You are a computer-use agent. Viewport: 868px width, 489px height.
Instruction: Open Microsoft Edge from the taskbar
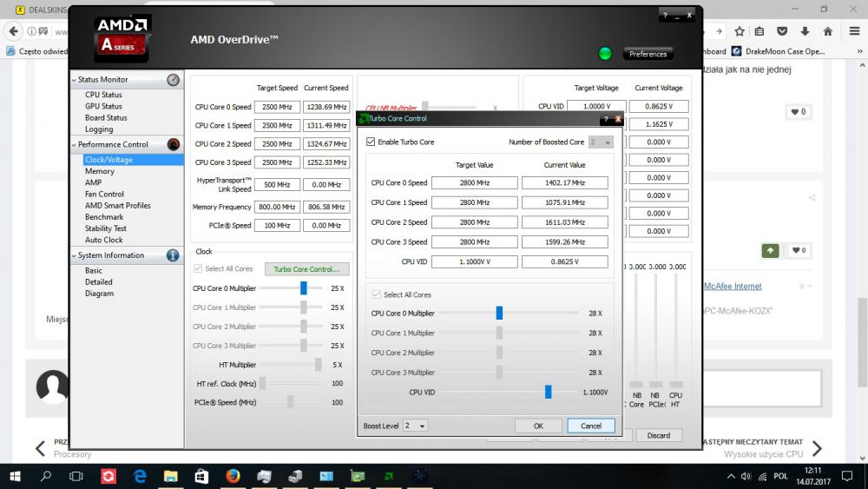point(140,476)
